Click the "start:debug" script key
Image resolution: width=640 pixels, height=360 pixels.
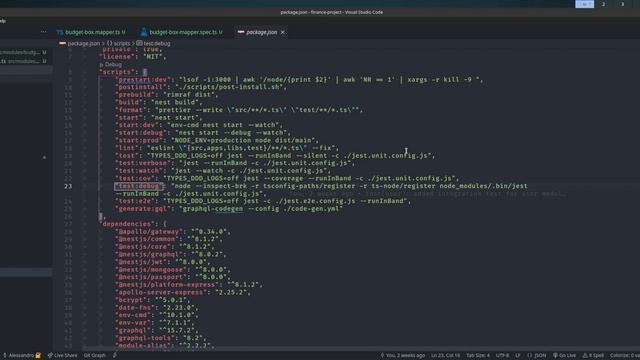(x=141, y=133)
